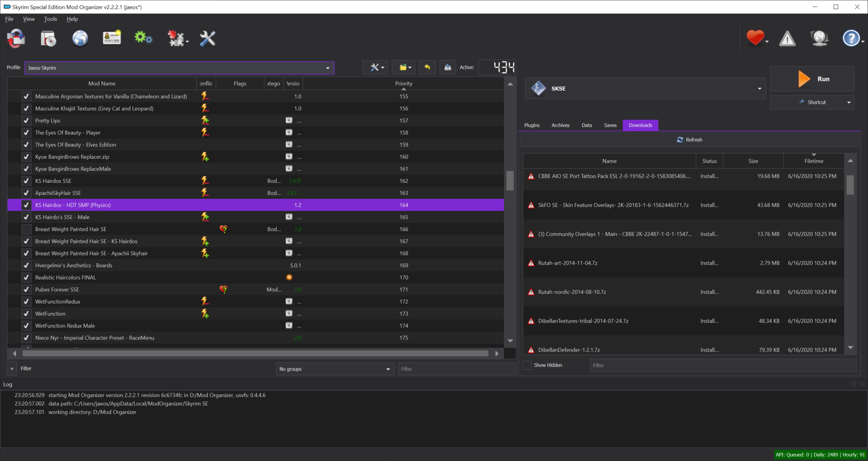Click the downloads Filter input field
868x461 pixels.
[723, 366]
